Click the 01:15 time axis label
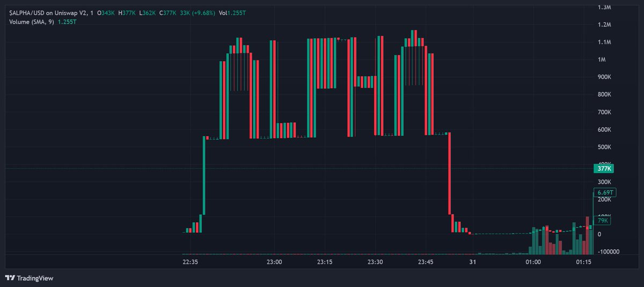The height and width of the screenshot is (287, 644). (583, 262)
